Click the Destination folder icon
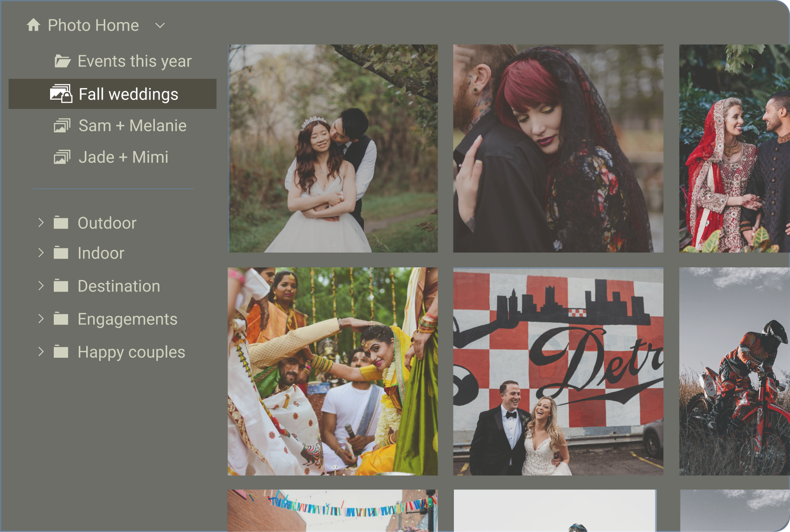The width and height of the screenshot is (790, 532). click(x=61, y=286)
